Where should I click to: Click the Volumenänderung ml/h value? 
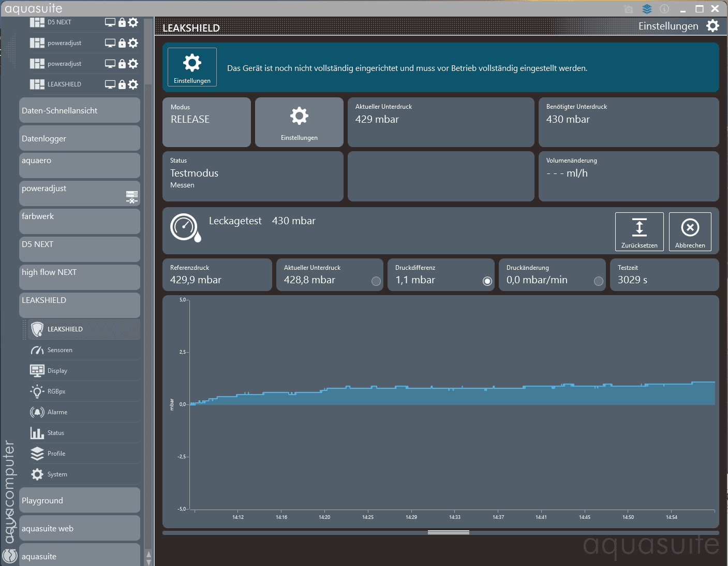[x=567, y=173]
